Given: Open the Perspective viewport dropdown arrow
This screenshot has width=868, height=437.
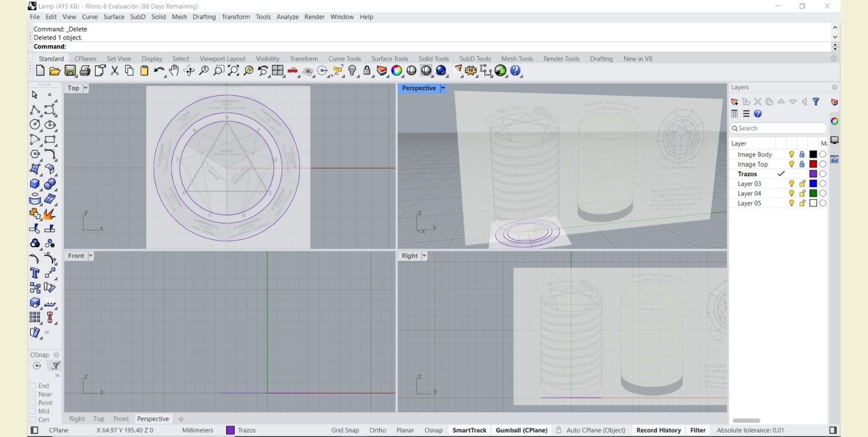Looking at the screenshot, I should tap(443, 88).
